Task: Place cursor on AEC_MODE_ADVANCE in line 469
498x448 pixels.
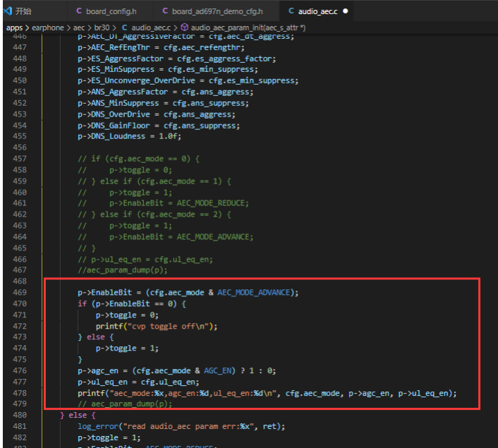Action: pyautogui.click(x=253, y=292)
